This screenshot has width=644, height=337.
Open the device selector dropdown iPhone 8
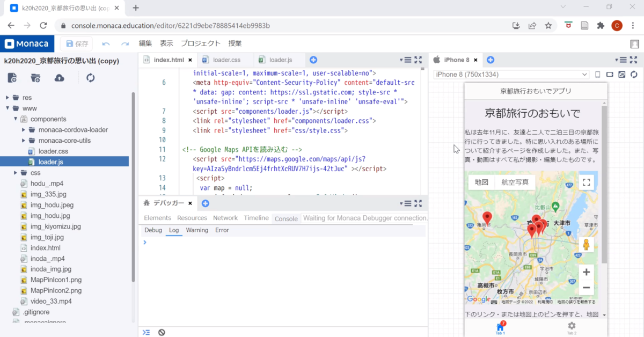(511, 75)
